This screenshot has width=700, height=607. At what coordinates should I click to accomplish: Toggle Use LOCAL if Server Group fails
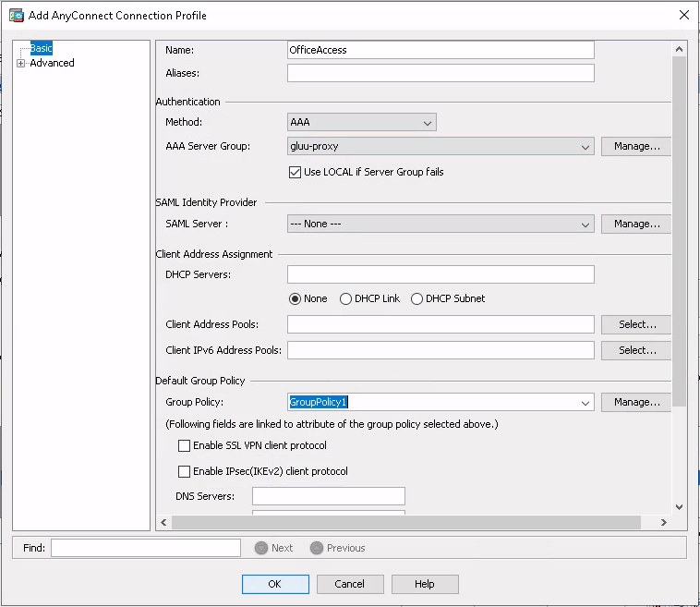pos(296,172)
